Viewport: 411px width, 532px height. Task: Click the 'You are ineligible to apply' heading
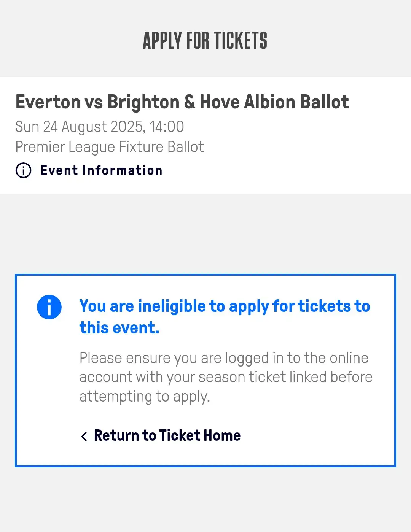click(x=225, y=306)
